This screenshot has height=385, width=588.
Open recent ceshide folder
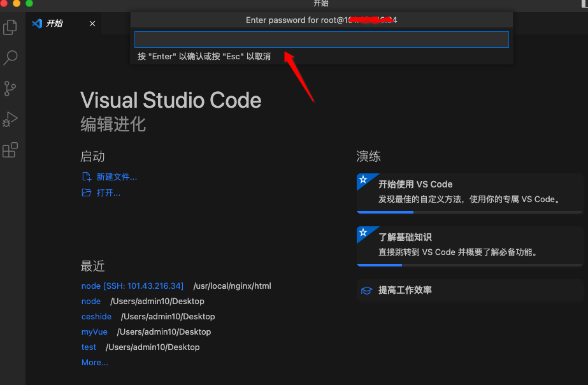click(x=96, y=317)
